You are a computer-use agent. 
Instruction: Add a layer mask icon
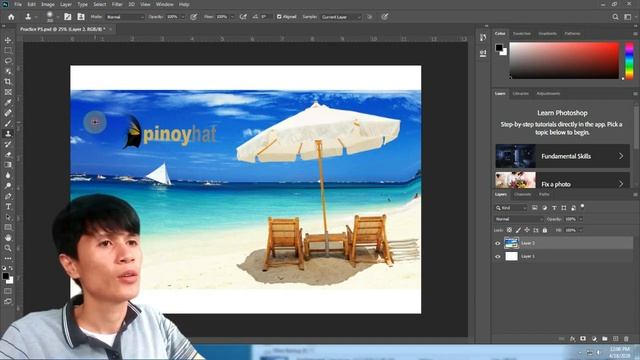583,339
